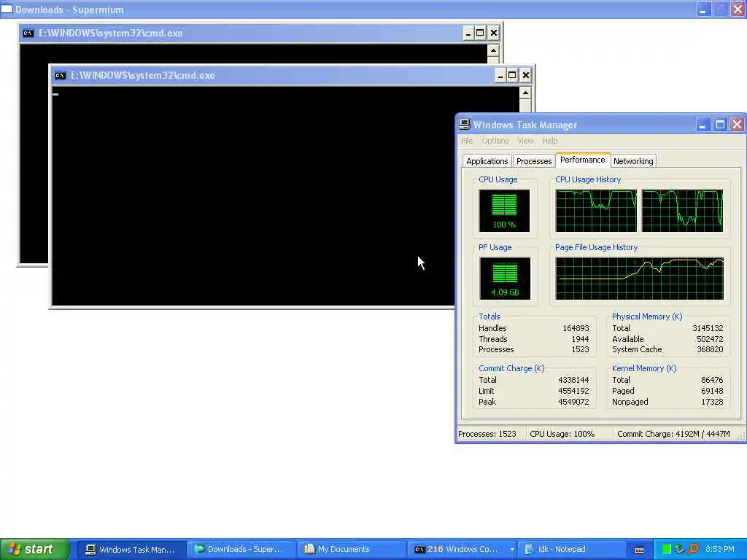This screenshot has width=747, height=560.
Task: Open Task Manager File menu
Action: coord(467,141)
